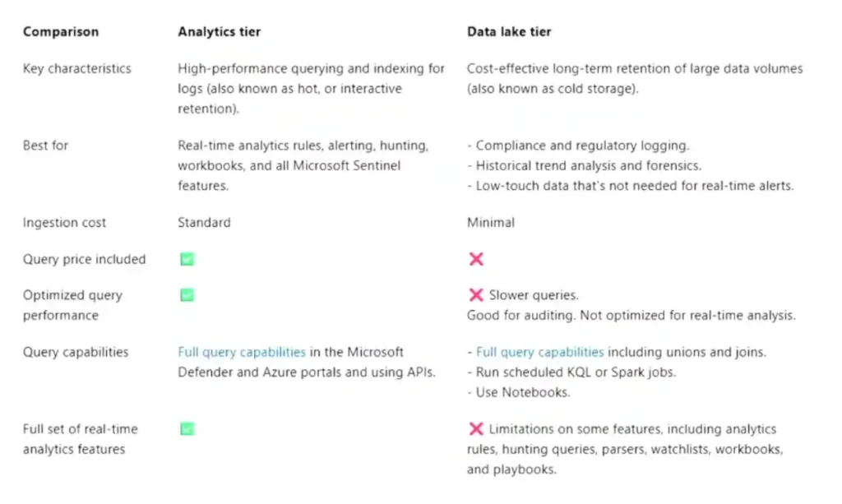This screenshot has width=842, height=504.
Task: Select the Analytics tier column header
Action: point(220,32)
